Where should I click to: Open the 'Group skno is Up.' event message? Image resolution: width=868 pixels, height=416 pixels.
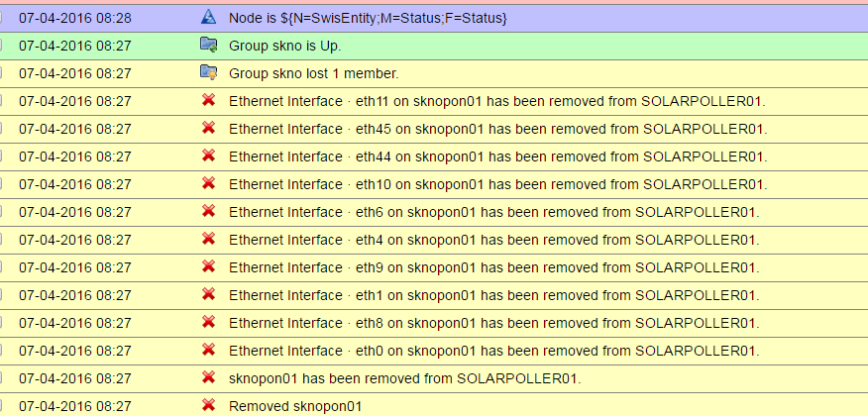point(284,45)
